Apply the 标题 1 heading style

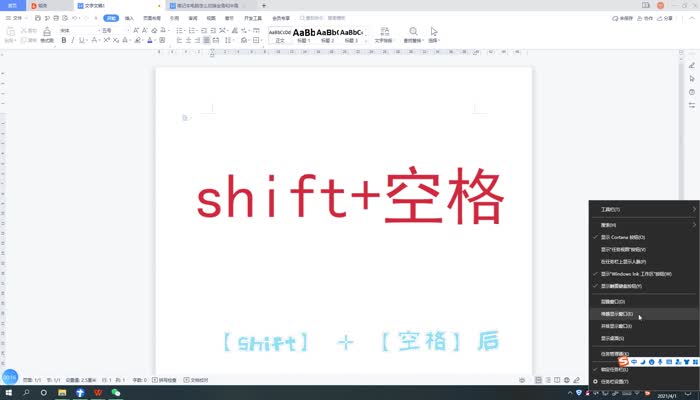pos(304,35)
